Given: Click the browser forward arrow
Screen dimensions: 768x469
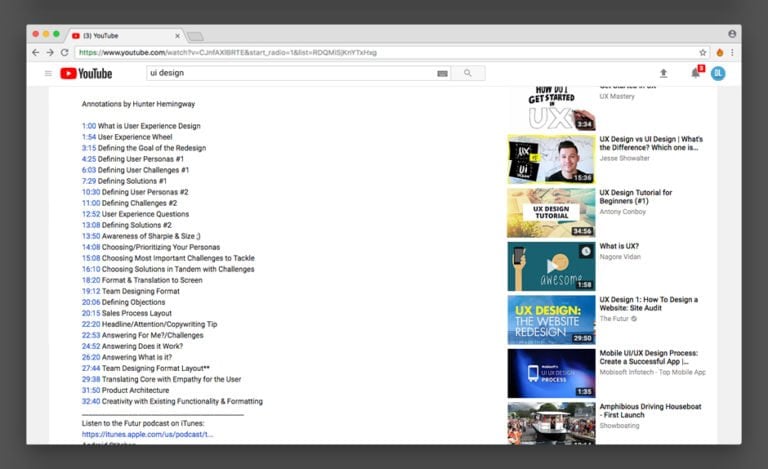Looking at the screenshot, I should click(x=50, y=52).
